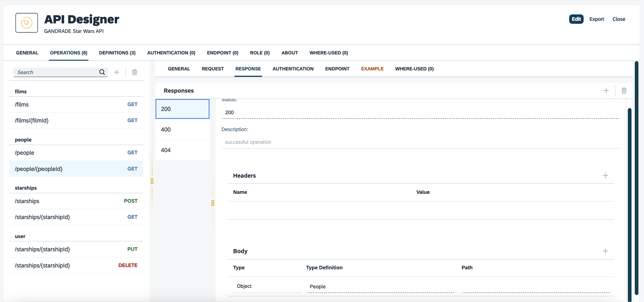Click the add operation icon
Viewport: 644px width, 302px height.
click(117, 72)
